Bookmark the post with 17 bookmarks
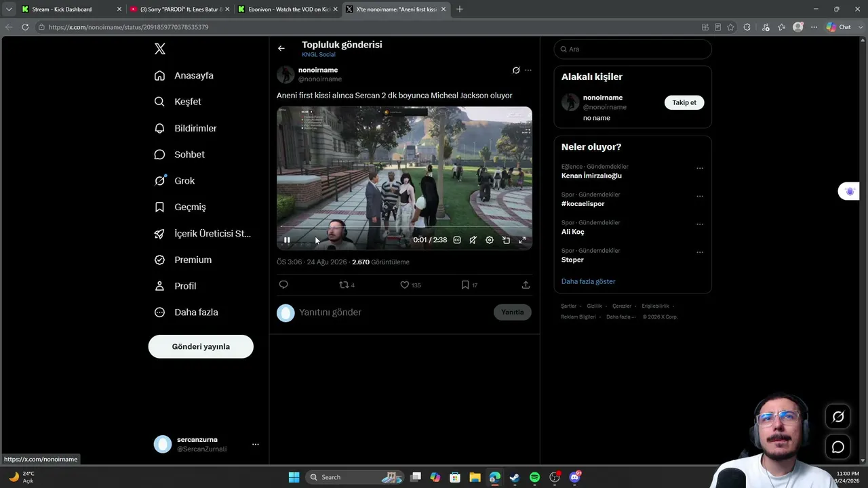 pyautogui.click(x=469, y=285)
